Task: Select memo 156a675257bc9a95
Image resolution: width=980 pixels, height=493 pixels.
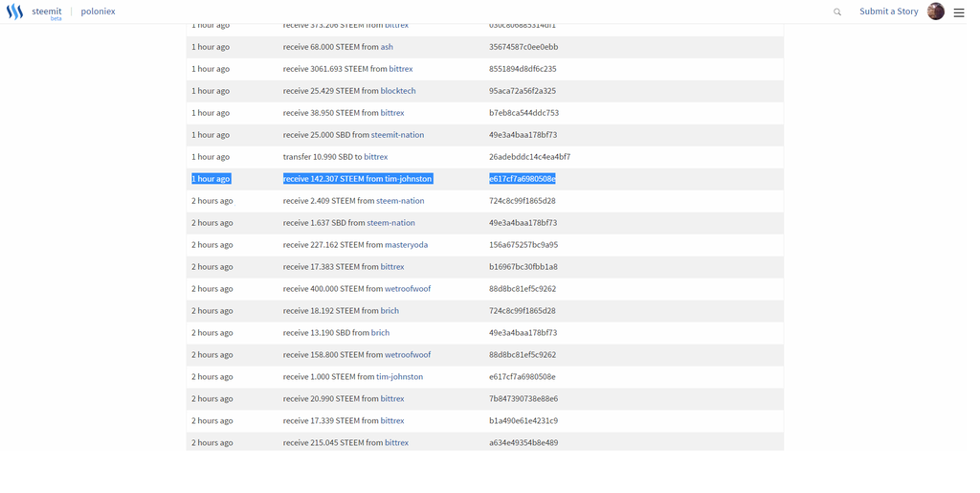Action: (523, 244)
